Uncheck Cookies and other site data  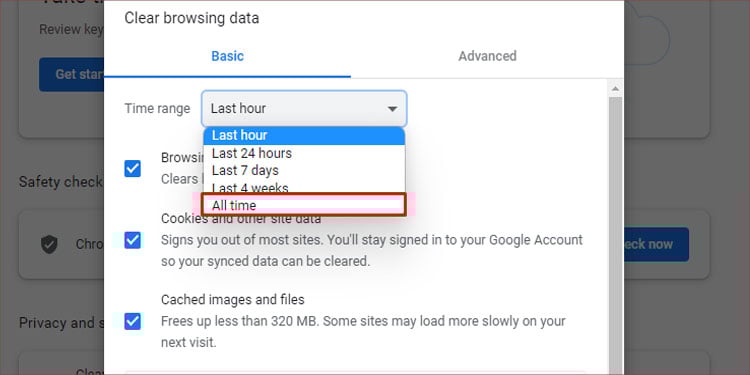click(132, 240)
